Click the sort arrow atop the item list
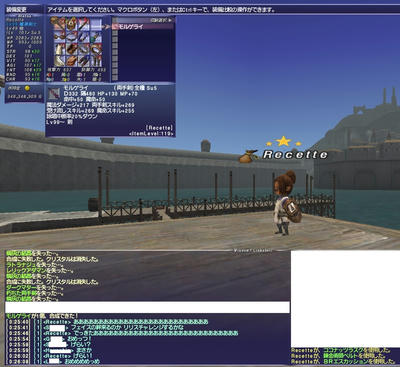400x367 pixels. (x=170, y=20)
